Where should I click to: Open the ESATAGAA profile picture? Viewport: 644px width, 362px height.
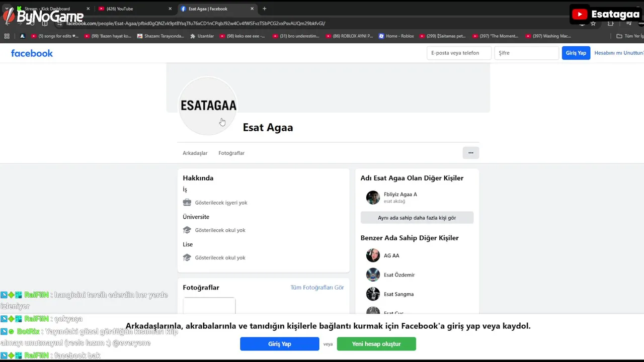click(208, 106)
